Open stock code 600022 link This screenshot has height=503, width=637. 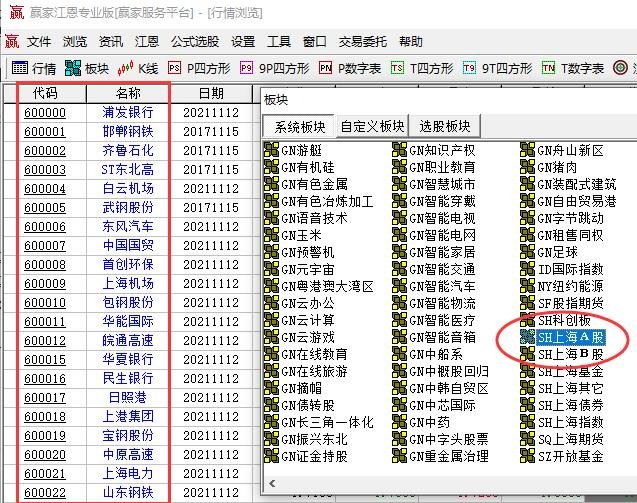45,493
